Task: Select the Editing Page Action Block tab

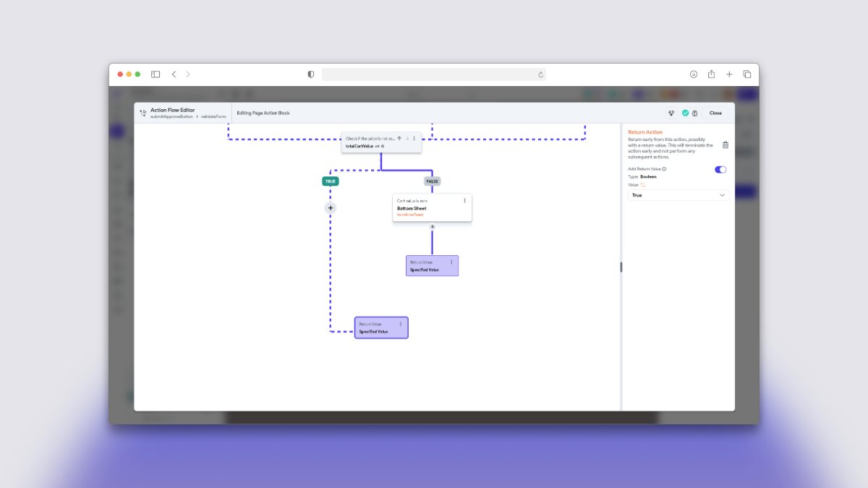Action: 263,113
